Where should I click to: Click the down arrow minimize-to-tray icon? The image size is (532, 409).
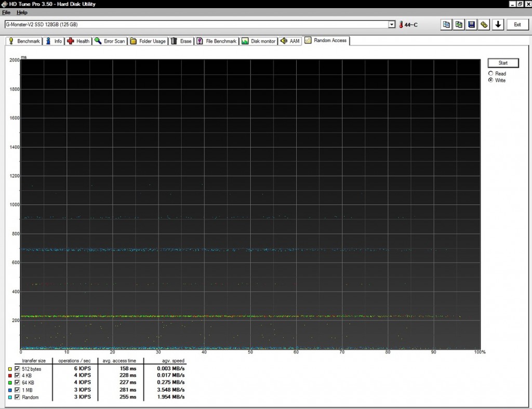498,24
